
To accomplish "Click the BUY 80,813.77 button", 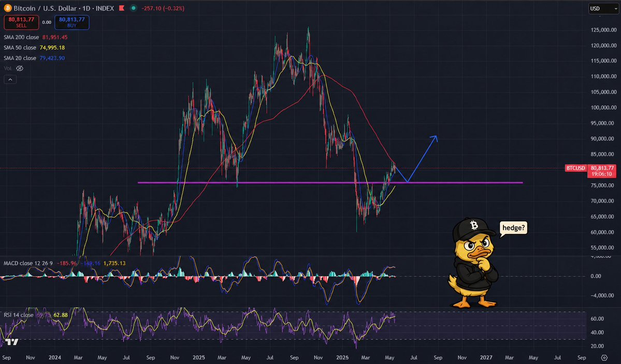I will 71,22.
